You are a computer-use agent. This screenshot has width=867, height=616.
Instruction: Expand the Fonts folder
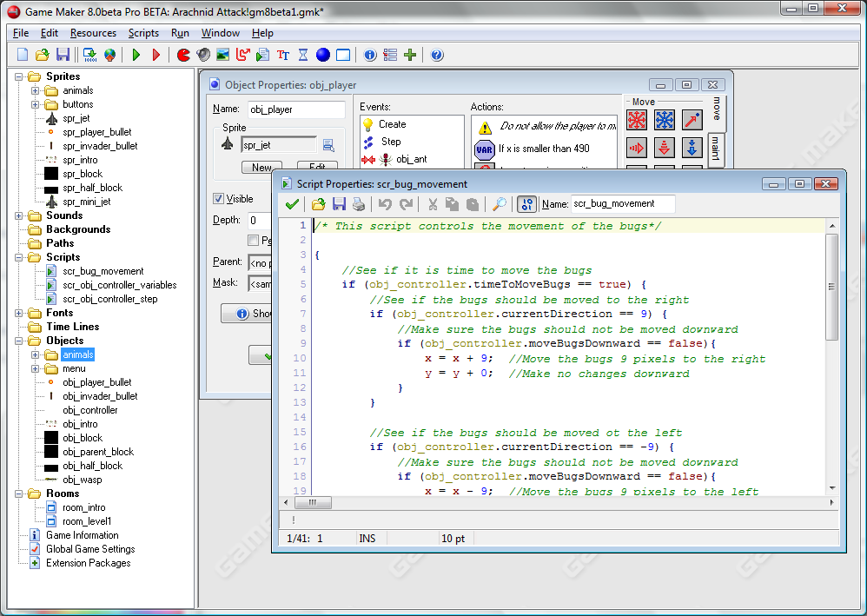tap(19, 313)
